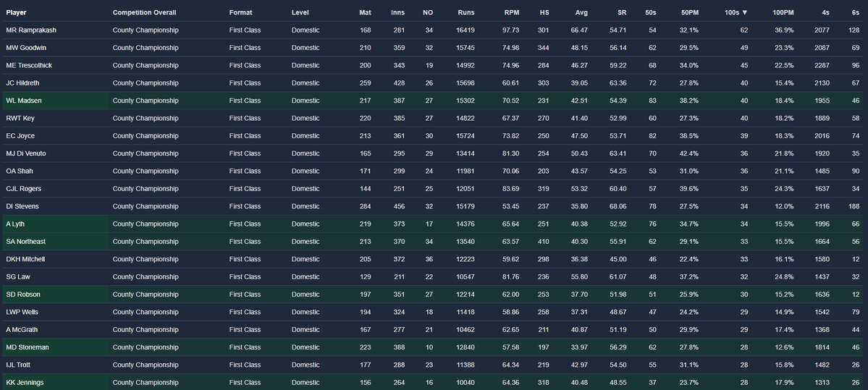Select the DI Stevens player name

[x=22, y=206]
